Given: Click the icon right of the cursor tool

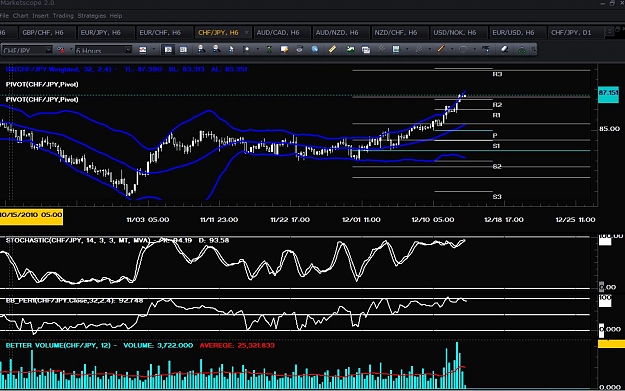Looking at the screenshot, I should (x=246, y=49).
